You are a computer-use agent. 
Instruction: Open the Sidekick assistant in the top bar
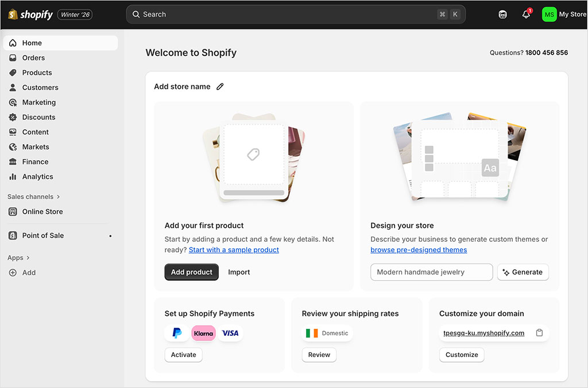click(503, 14)
